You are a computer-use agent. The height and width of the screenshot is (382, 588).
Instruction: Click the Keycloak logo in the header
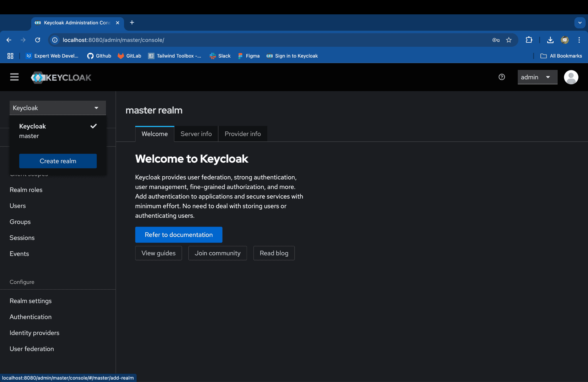(61, 77)
